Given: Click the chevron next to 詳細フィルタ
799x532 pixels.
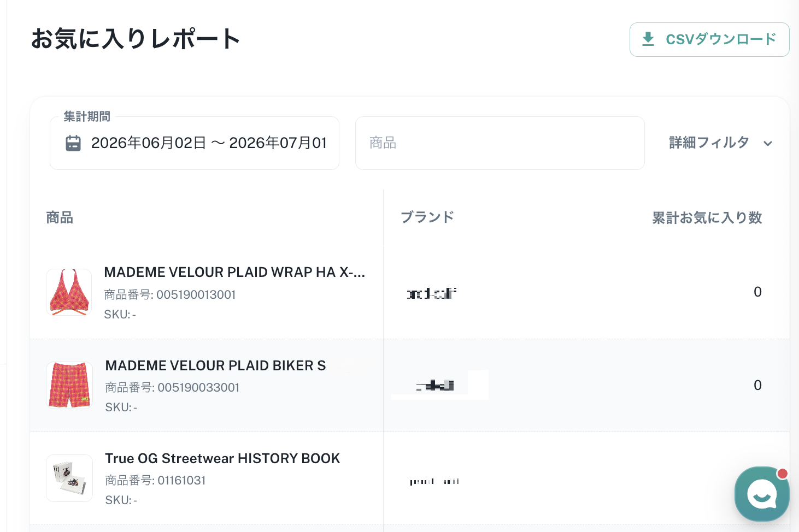Looking at the screenshot, I should click(x=768, y=144).
